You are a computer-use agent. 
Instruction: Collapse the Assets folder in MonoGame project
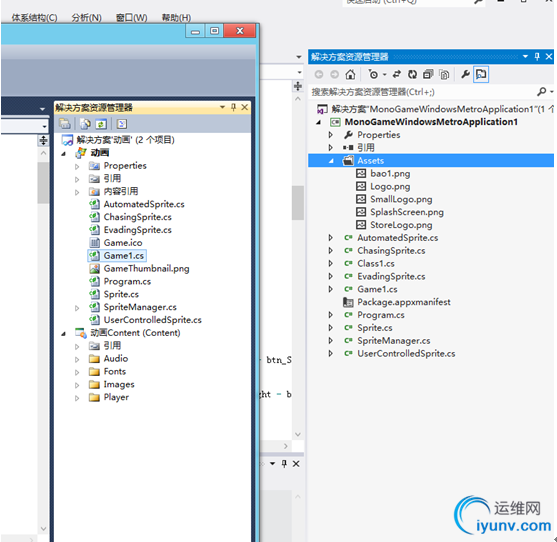[x=331, y=161]
